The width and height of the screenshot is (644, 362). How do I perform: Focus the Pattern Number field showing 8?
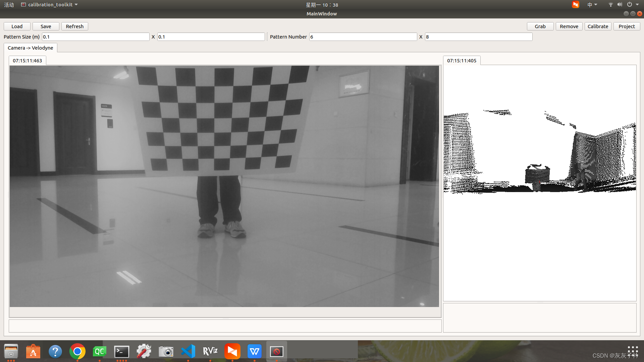(x=479, y=37)
